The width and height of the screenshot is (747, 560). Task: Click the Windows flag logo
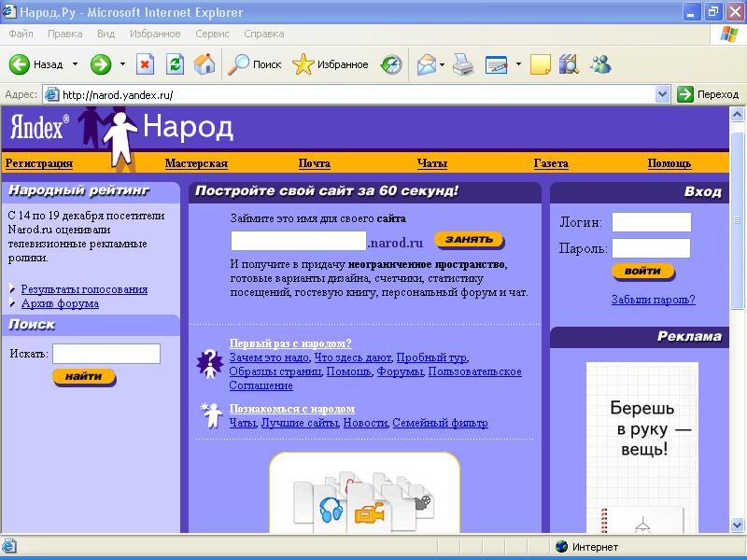pos(728,35)
